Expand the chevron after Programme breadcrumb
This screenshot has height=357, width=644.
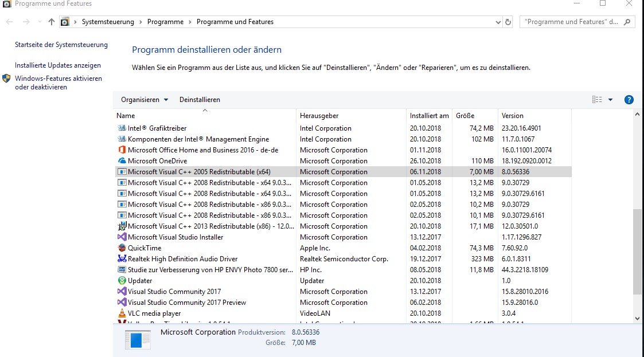point(190,22)
